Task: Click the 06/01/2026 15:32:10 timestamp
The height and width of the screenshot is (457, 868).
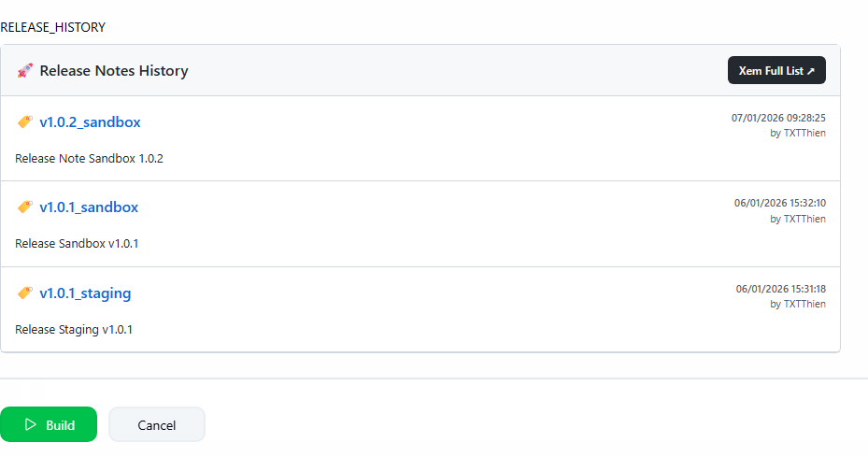Action: coord(780,203)
